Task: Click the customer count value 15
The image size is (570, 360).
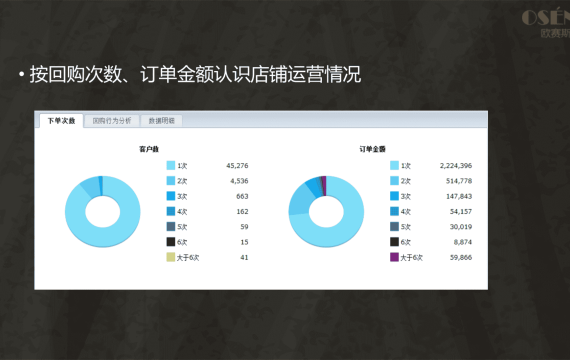Action: click(244, 242)
